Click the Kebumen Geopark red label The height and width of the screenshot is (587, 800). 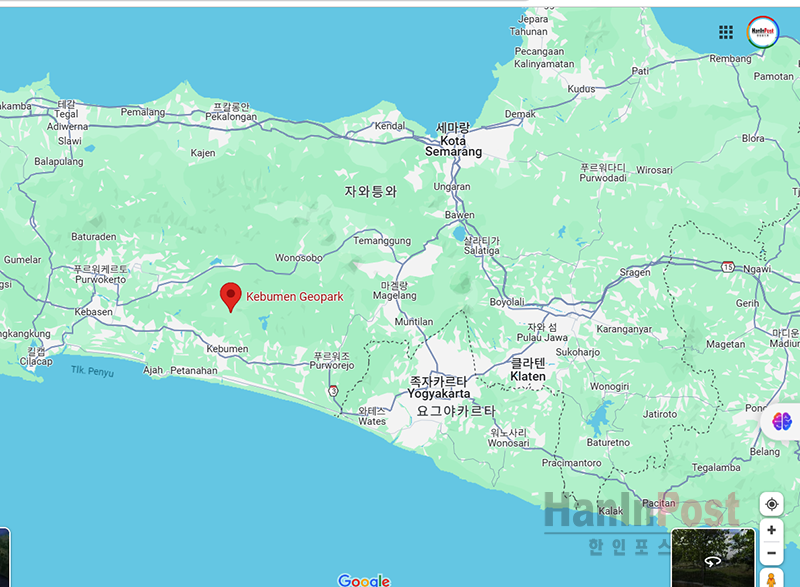295,297
